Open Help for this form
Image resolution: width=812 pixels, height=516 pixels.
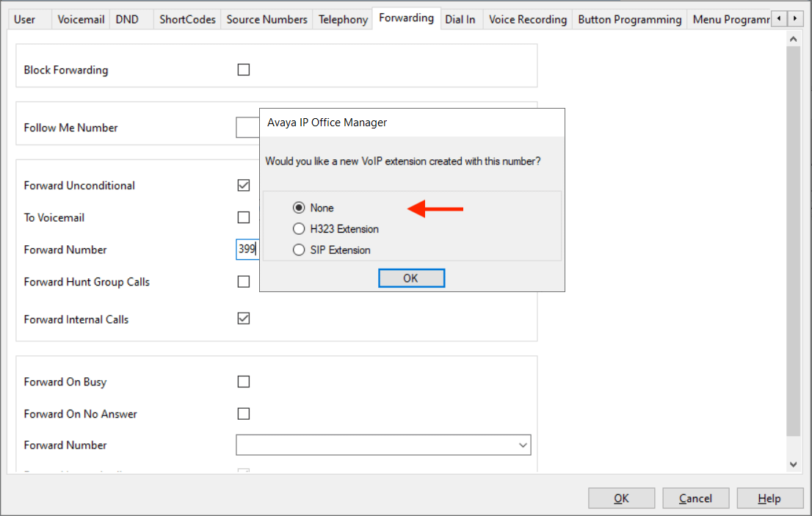click(769, 498)
